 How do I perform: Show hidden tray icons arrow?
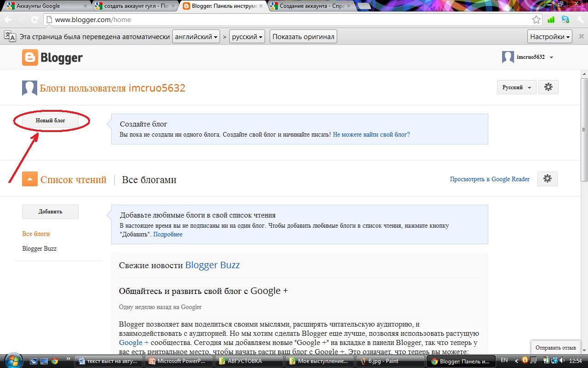pos(516,361)
